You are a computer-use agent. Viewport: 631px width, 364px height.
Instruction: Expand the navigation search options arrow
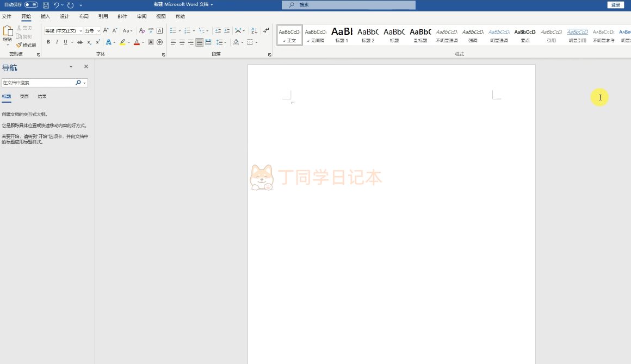85,83
